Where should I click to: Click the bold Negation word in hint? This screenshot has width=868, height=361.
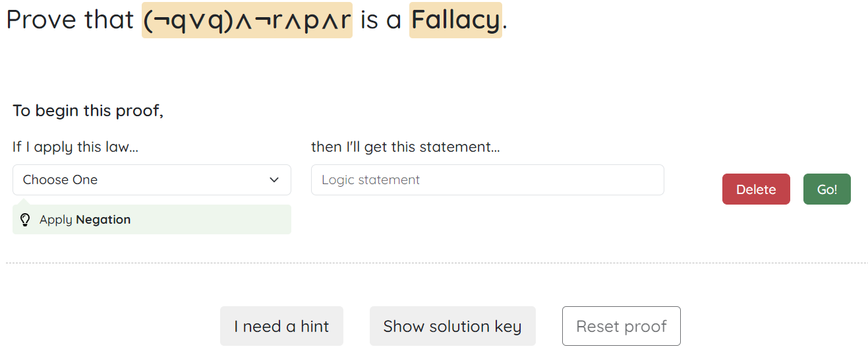click(103, 220)
